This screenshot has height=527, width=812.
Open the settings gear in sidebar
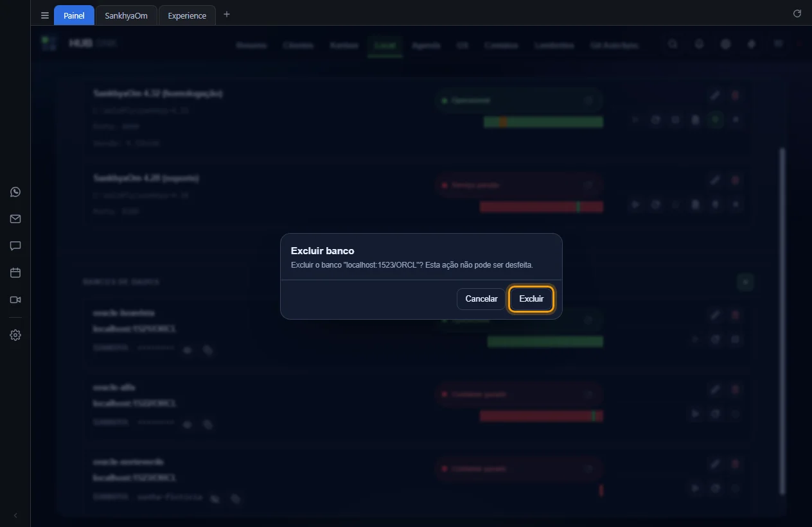pos(15,335)
